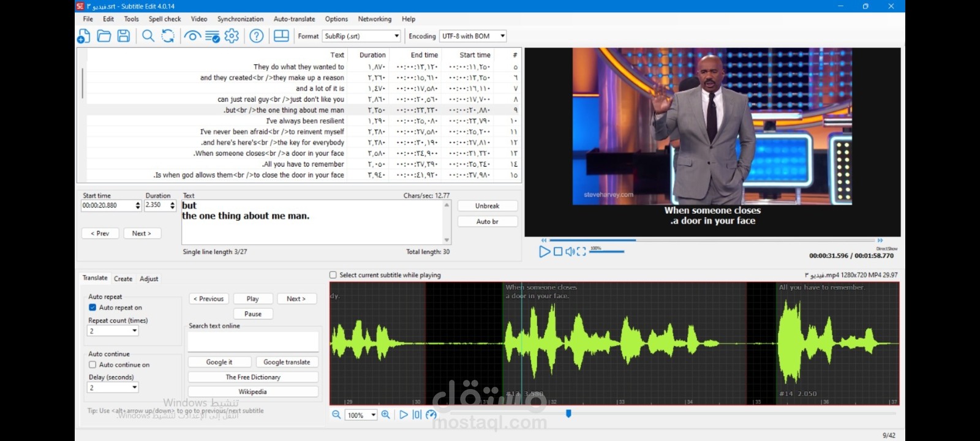Click the Google translate button

(287, 362)
